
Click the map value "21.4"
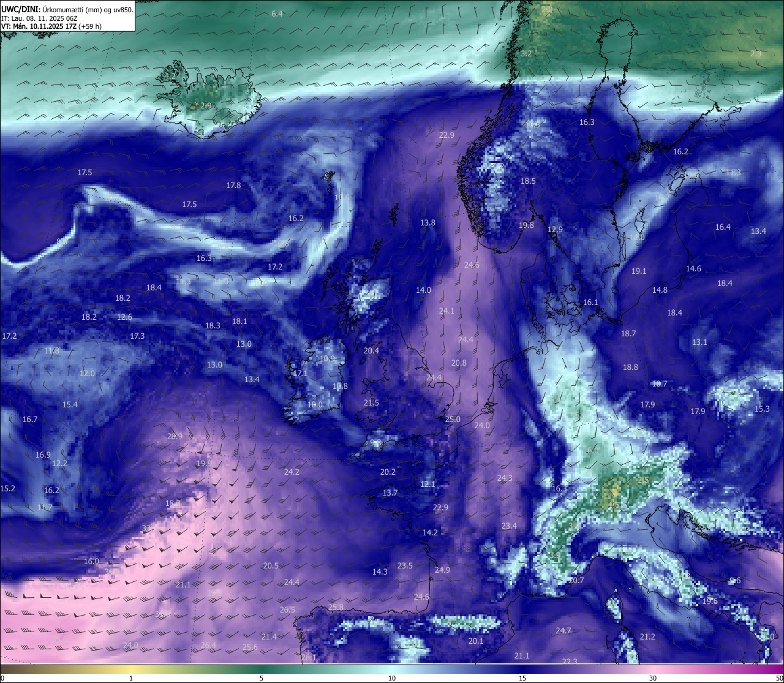click(269, 636)
